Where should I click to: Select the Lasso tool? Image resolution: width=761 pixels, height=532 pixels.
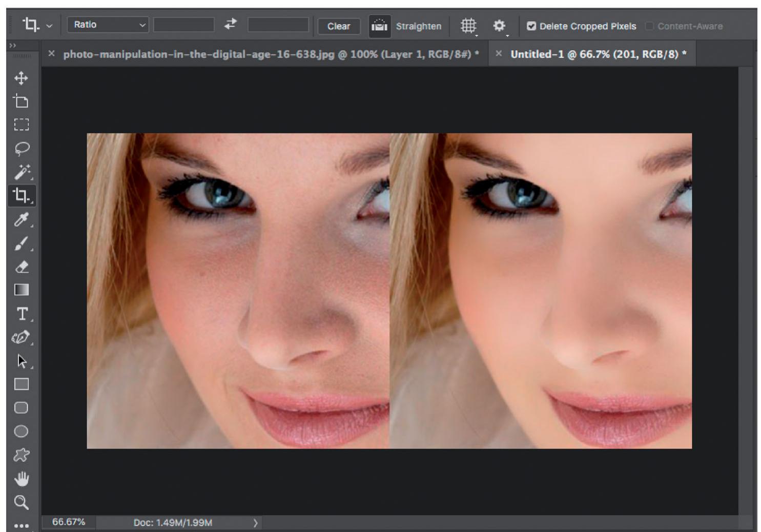click(21, 148)
